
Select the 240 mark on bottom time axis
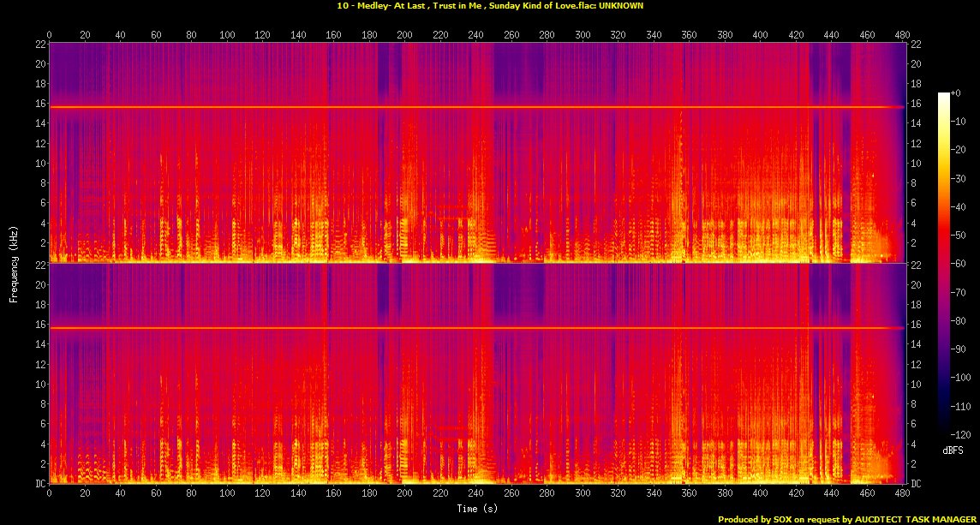(x=476, y=494)
